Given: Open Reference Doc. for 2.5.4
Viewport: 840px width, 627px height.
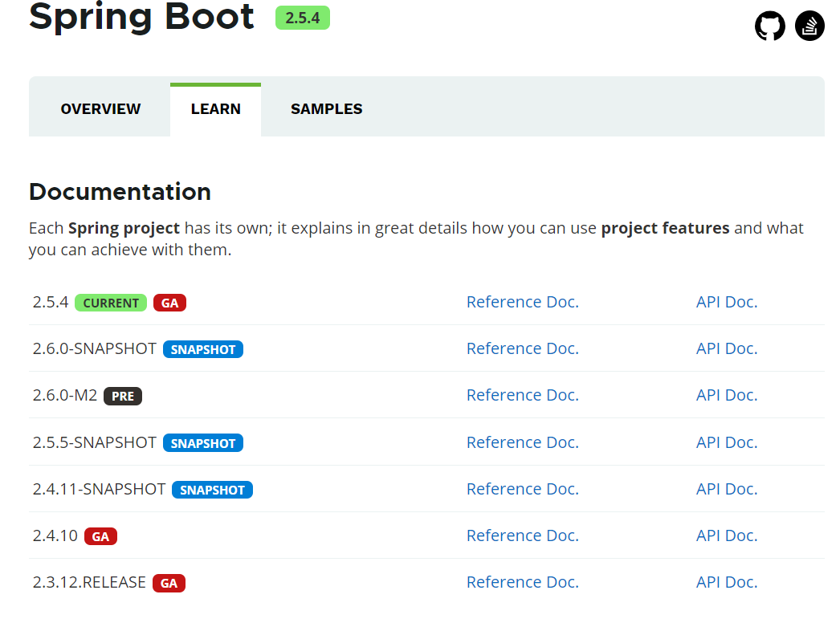Looking at the screenshot, I should pyautogui.click(x=522, y=302).
